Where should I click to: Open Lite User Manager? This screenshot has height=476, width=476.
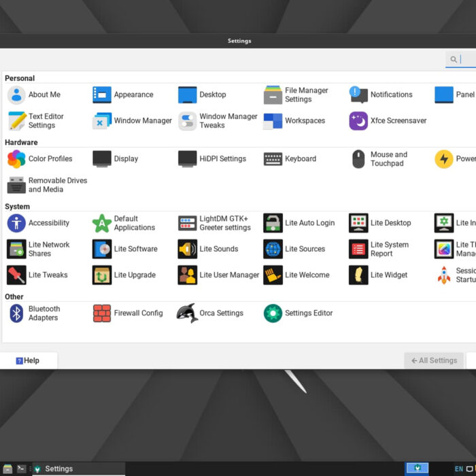(218, 275)
